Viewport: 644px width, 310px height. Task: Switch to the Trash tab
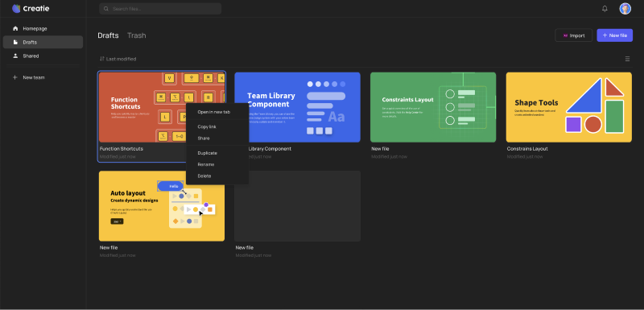tap(136, 35)
